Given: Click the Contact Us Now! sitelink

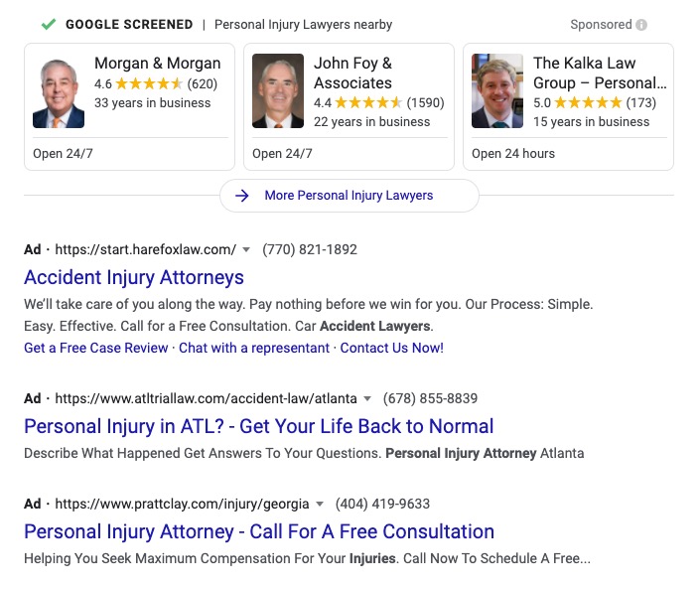Looking at the screenshot, I should pos(392,348).
